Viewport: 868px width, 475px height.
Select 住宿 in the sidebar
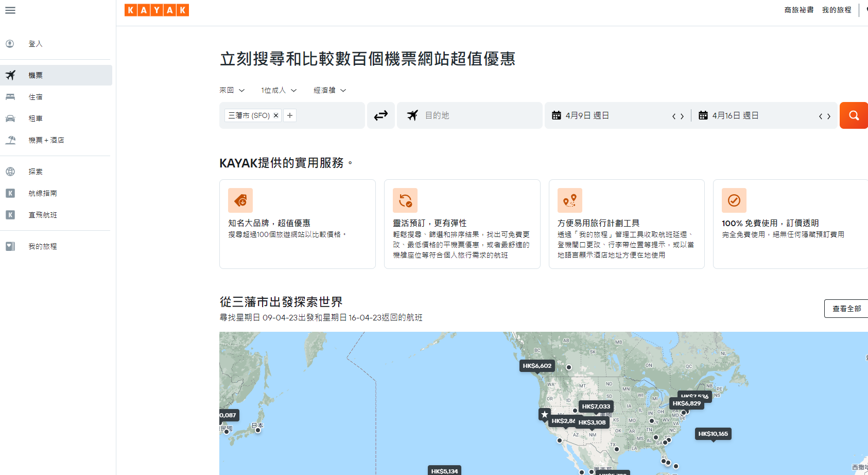[x=36, y=97]
